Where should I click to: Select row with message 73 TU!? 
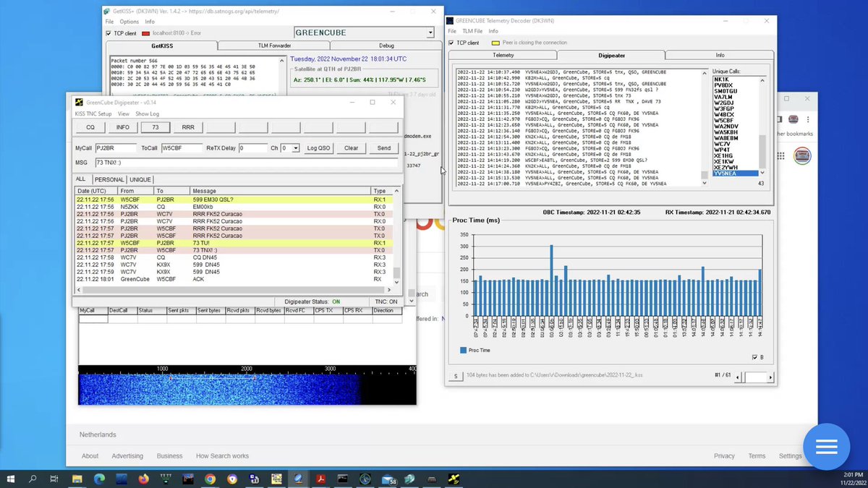(x=234, y=243)
